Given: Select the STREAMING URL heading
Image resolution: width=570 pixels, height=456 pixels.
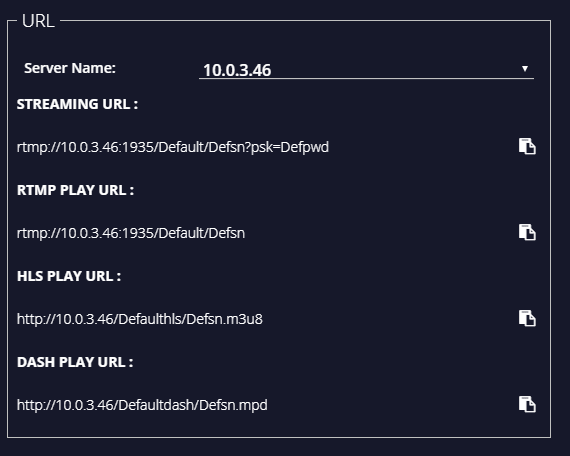Looking at the screenshot, I should tap(77, 104).
